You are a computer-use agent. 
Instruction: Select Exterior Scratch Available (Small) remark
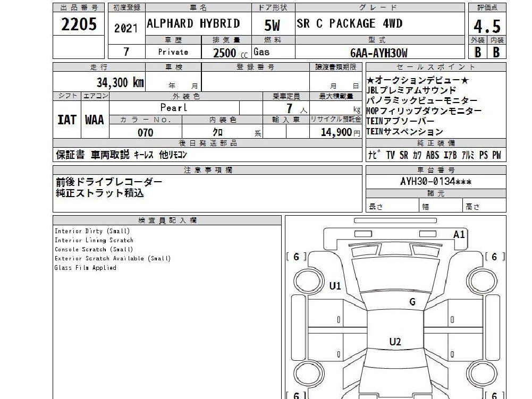pyautogui.click(x=113, y=259)
